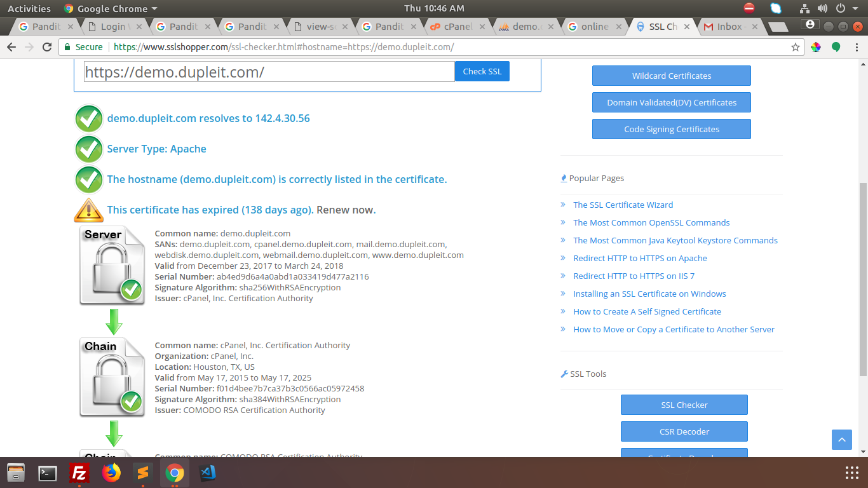Click the Renew now link
The width and height of the screenshot is (868, 488).
[346, 210]
